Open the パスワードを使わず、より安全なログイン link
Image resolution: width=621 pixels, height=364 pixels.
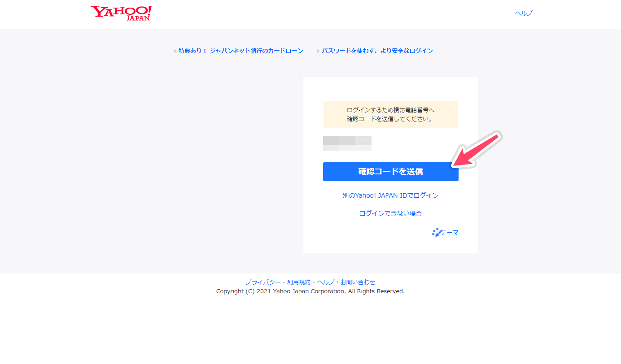377,51
